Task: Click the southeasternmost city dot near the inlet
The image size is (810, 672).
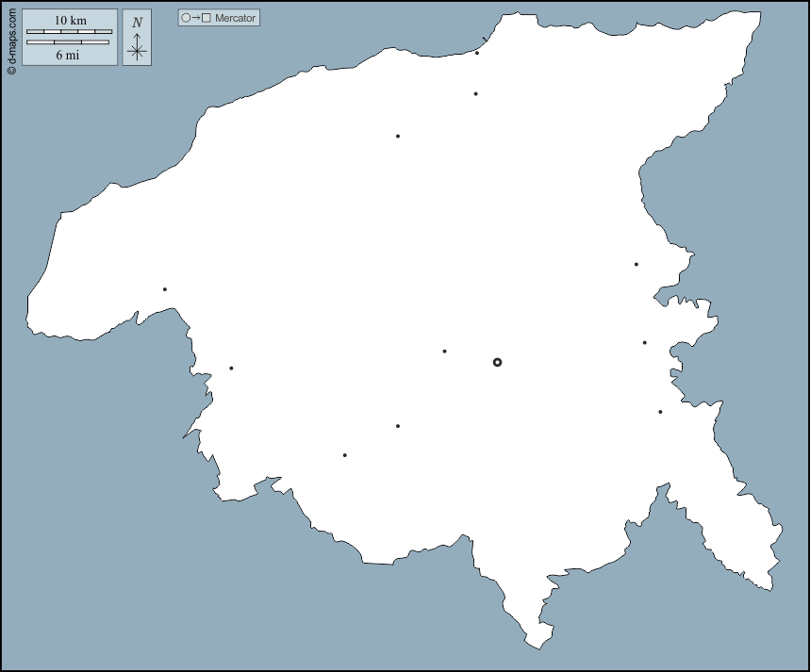Action: click(x=660, y=412)
